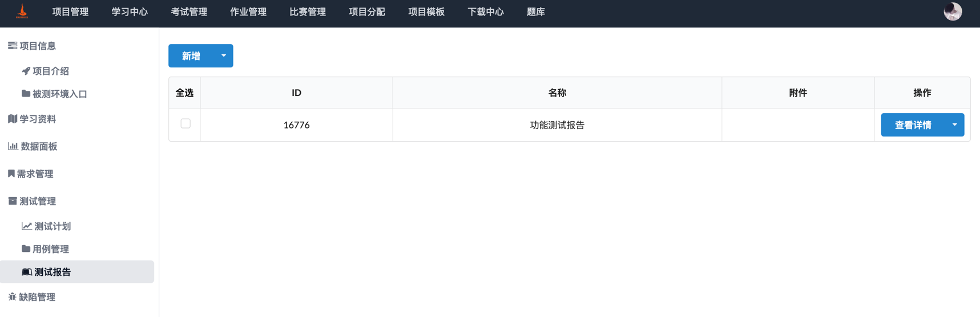Screen dimensions: 980x317
Task: Click the folder icon beside 被测环境入口
Action: tap(26, 94)
